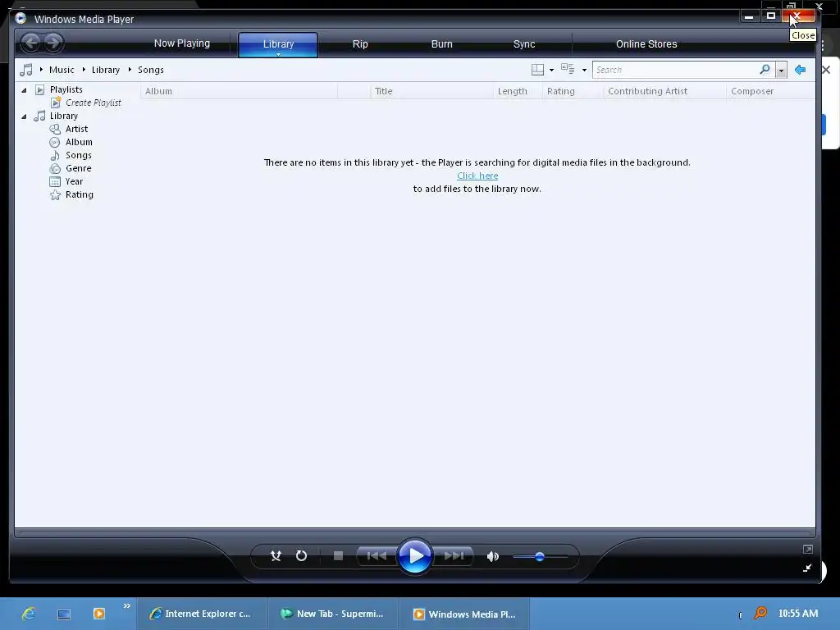Click the music category icon in breadcrumb
Screen dimensions: 840x630
pyautogui.click(x=25, y=70)
